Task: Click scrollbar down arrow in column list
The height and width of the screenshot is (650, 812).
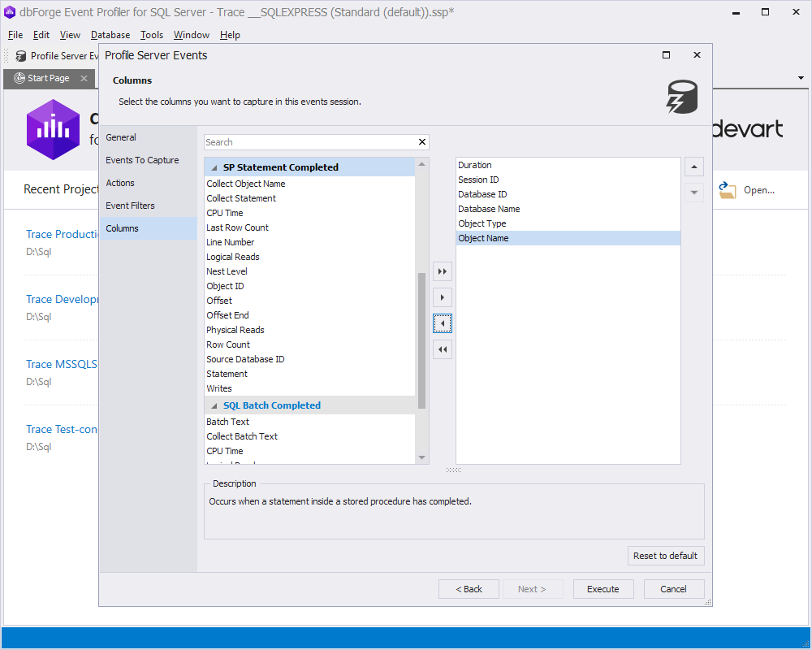Action: click(x=421, y=457)
